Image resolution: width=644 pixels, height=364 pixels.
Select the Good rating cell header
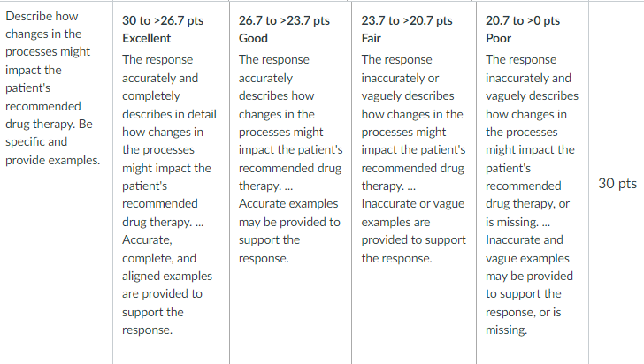253,38
